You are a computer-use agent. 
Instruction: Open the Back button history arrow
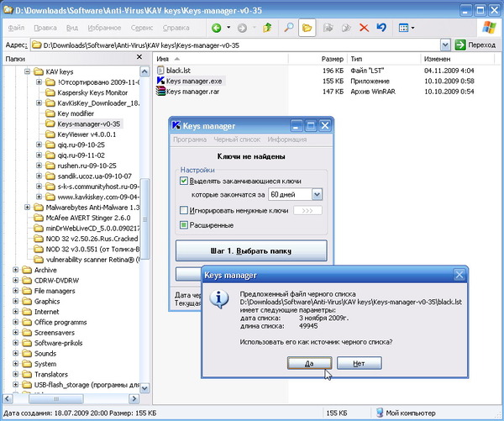pyautogui.click(x=228, y=28)
